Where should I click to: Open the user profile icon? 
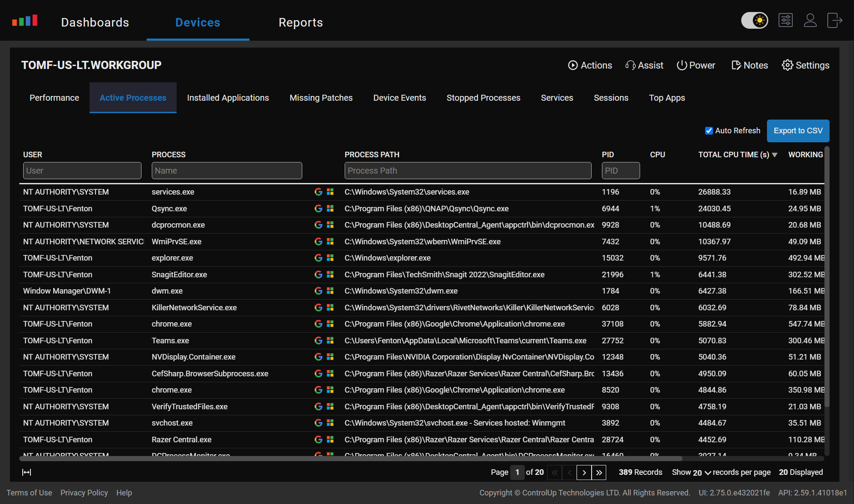[x=810, y=20]
